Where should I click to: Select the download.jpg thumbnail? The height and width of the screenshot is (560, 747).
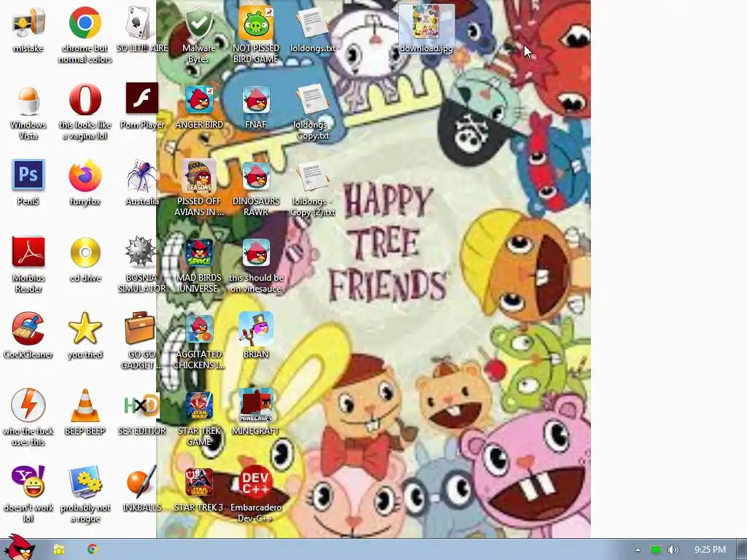tap(426, 22)
